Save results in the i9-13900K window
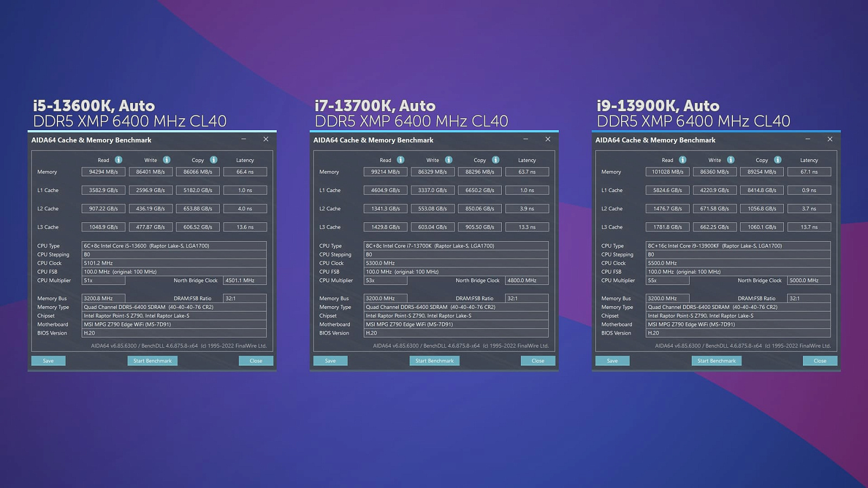 612,361
